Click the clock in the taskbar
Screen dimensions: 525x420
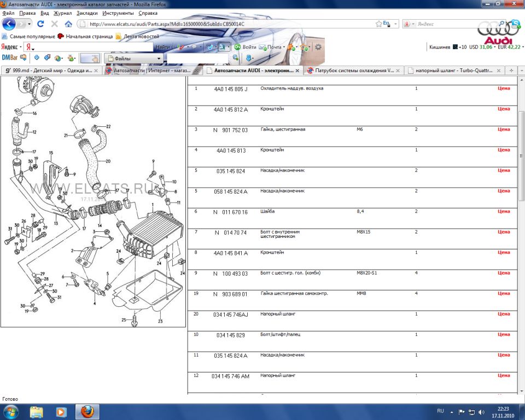tap(503, 412)
